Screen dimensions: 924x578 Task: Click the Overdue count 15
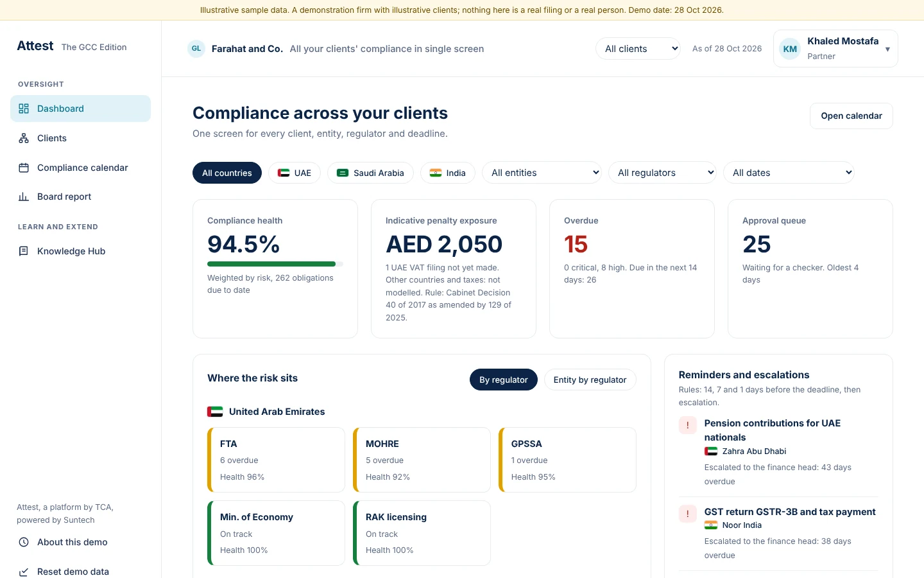576,244
